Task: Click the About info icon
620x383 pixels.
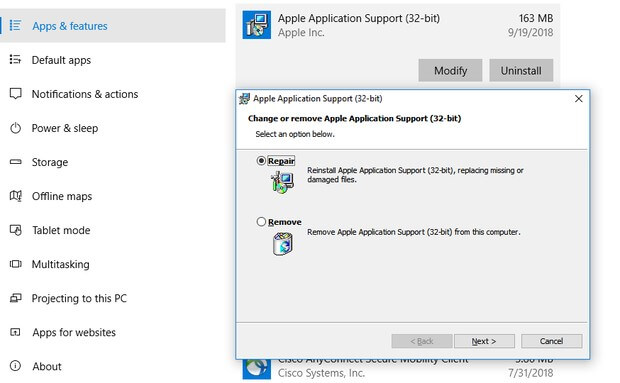Action: click(x=15, y=366)
